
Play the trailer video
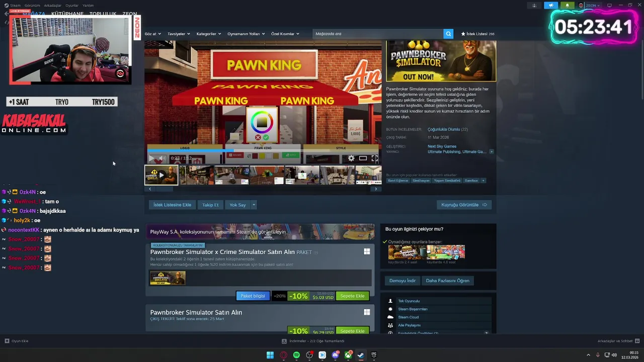point(151,158)
